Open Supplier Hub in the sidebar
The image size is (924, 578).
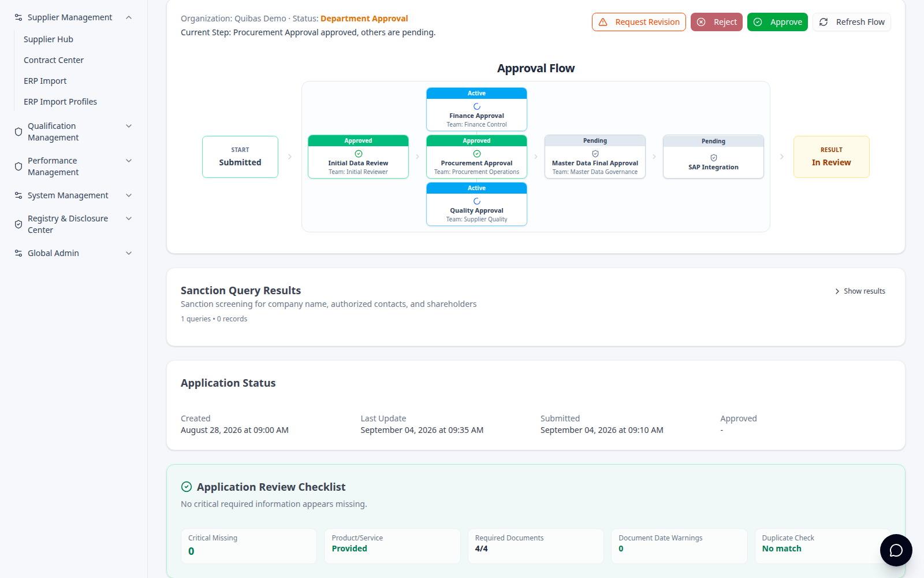point(49,39)
